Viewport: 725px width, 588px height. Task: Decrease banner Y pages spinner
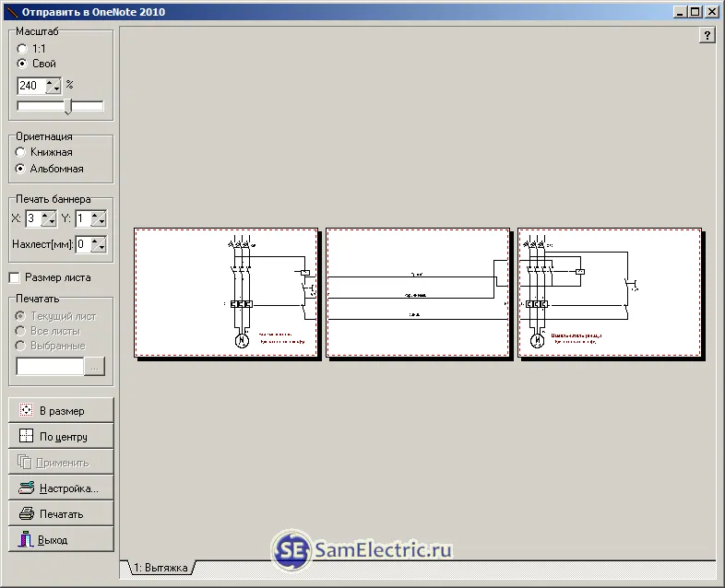[101, 223]
